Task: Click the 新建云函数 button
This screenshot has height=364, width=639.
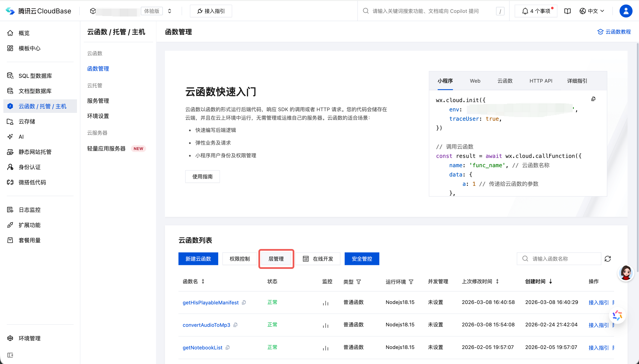Action: coord(198,259)
